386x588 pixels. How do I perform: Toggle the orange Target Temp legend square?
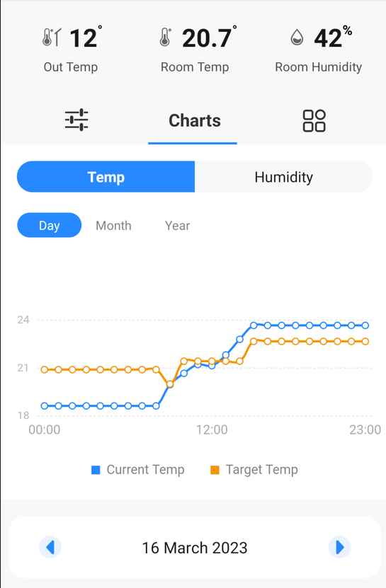[x=215, y=470]
